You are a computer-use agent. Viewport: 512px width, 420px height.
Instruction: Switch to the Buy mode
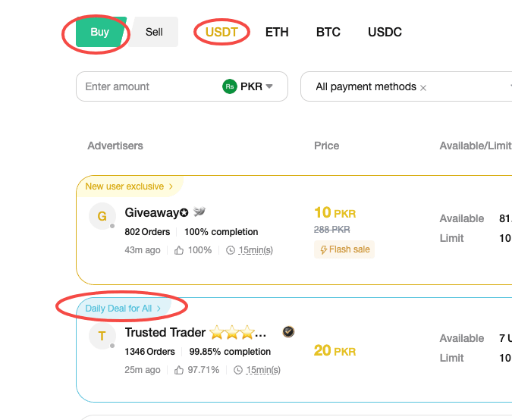(100, 32)
